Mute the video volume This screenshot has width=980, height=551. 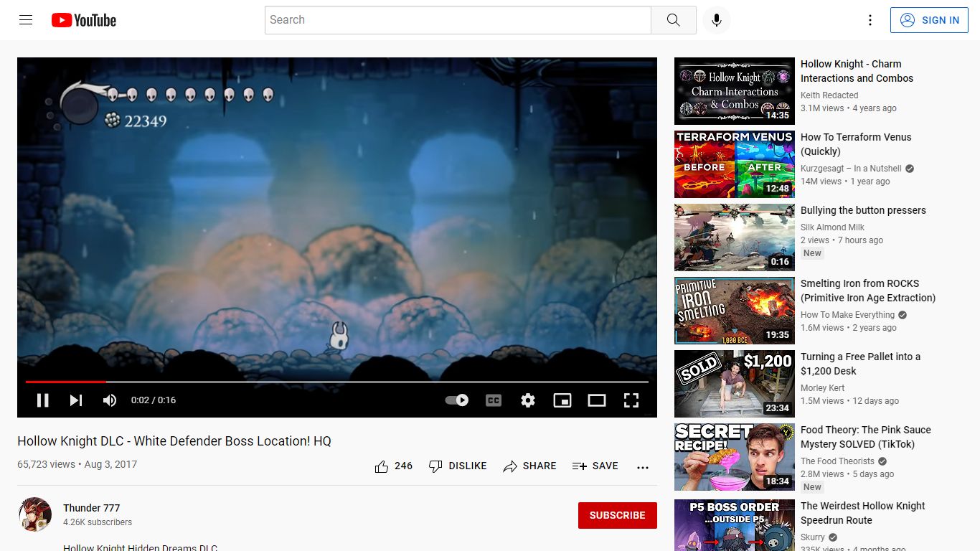110,400
